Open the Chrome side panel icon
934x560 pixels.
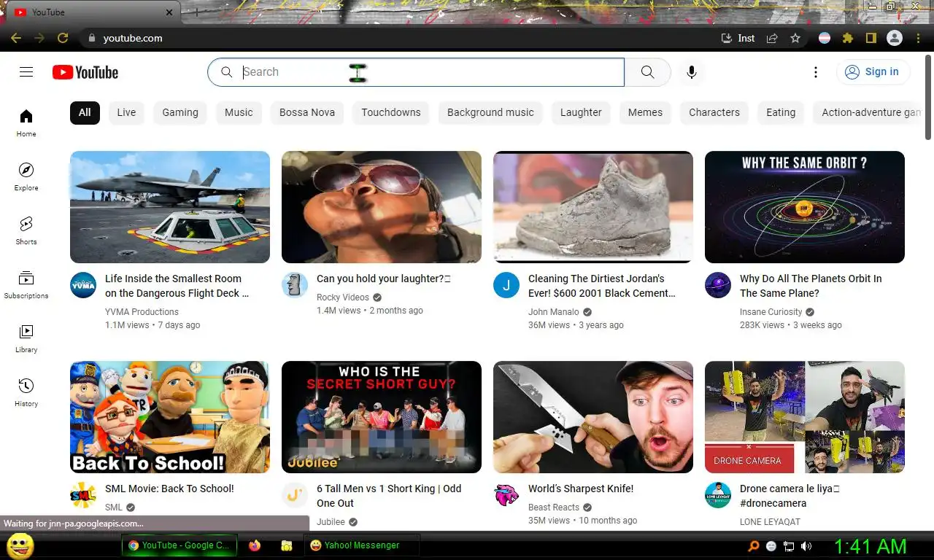[x=871, y=38]
